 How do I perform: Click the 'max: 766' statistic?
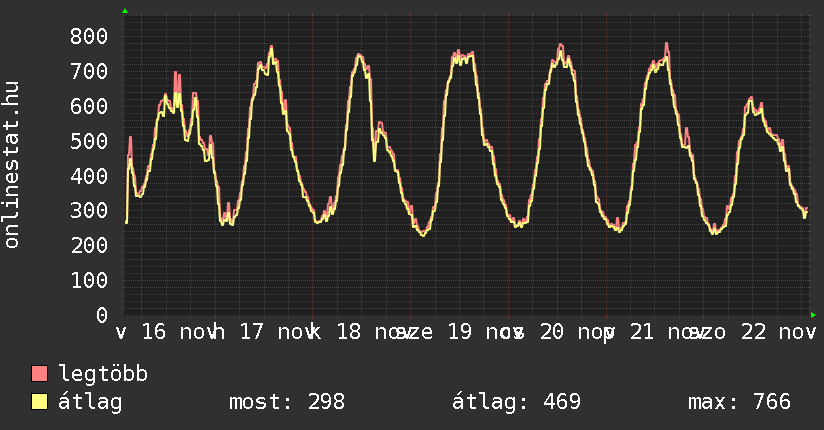pos(739,403)
